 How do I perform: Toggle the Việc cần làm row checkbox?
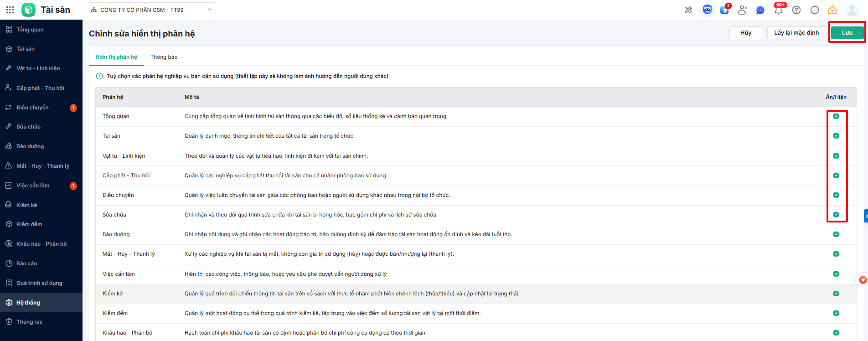coord(836,274)
